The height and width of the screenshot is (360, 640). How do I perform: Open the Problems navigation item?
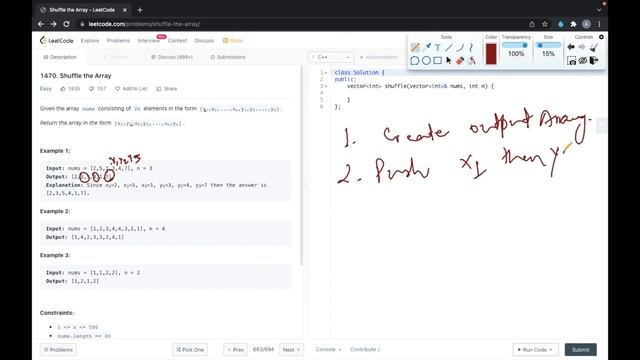click(118, 40)
